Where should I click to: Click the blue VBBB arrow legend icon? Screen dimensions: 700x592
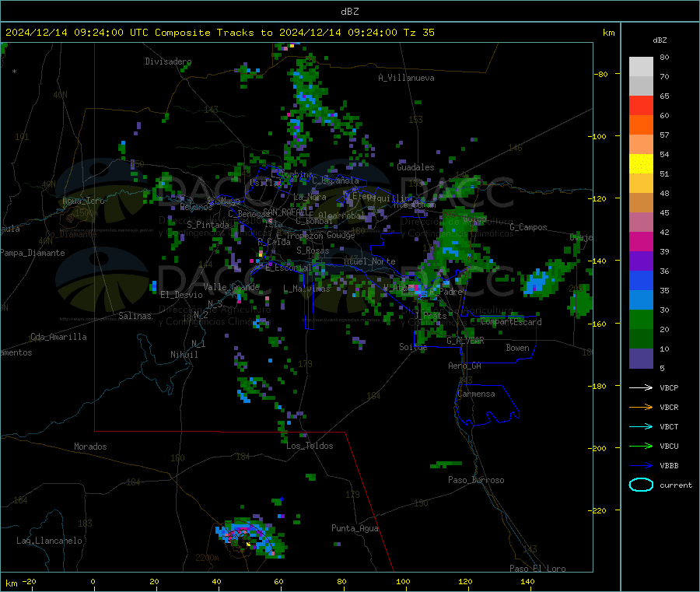coord(641,466)
